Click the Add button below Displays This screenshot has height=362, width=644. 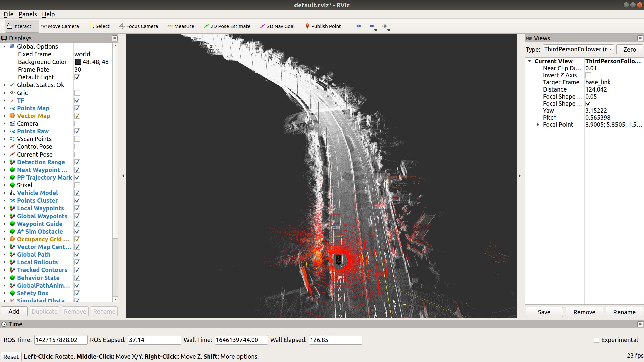pyautogui.click(x=14, y=311)
